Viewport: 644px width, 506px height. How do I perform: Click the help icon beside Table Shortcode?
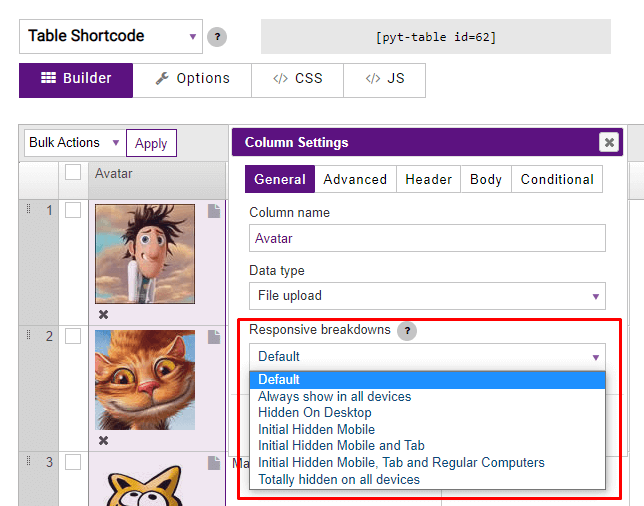pyautogui.click(x=217, y=37)
